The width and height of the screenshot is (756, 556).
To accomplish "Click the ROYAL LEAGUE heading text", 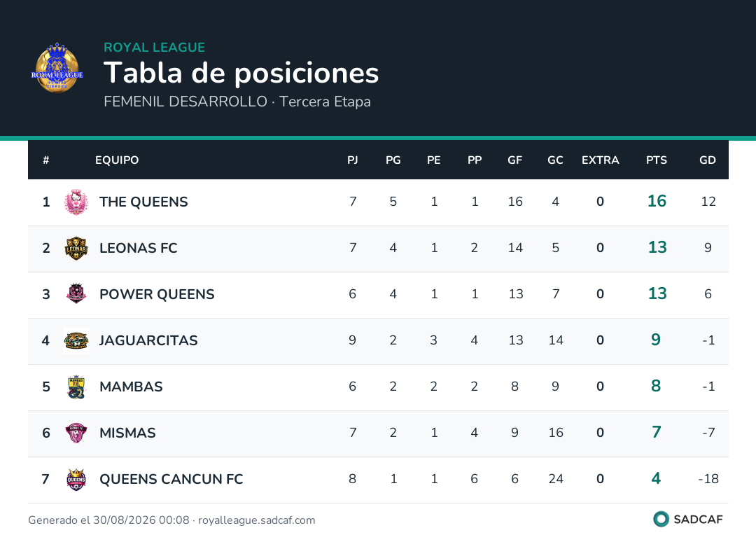I will (154, 47).
